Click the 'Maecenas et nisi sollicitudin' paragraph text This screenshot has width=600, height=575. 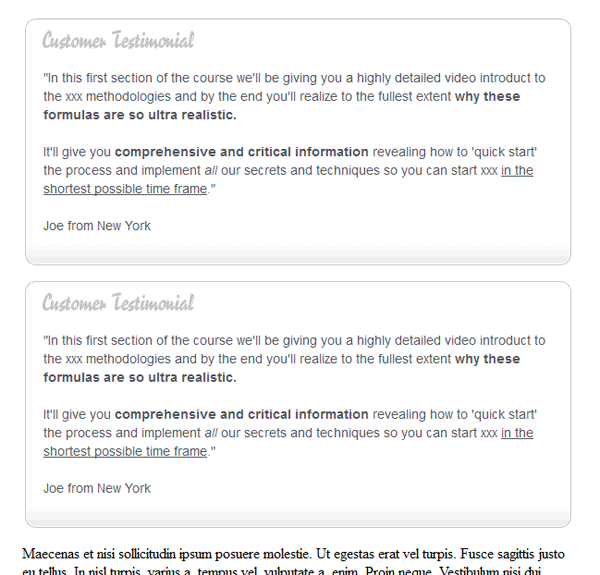click(293, 562)
